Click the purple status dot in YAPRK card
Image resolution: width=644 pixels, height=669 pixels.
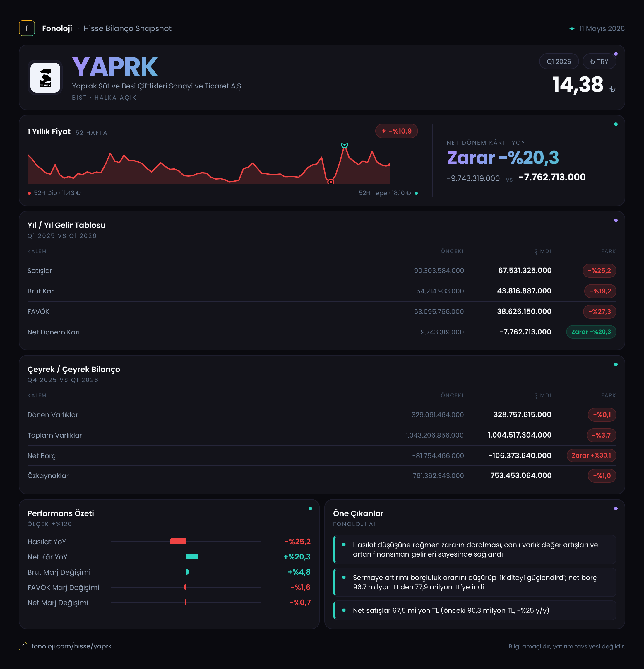click(616, 54)
